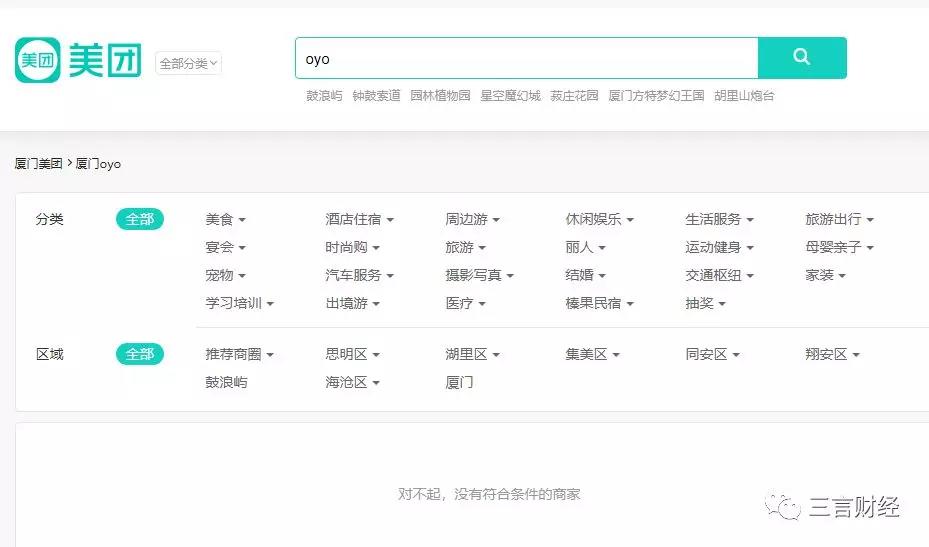The image size is (929, 547).
Task: Open the 鼓浪屿 hot search link
Action: click(x=324, y=95)
